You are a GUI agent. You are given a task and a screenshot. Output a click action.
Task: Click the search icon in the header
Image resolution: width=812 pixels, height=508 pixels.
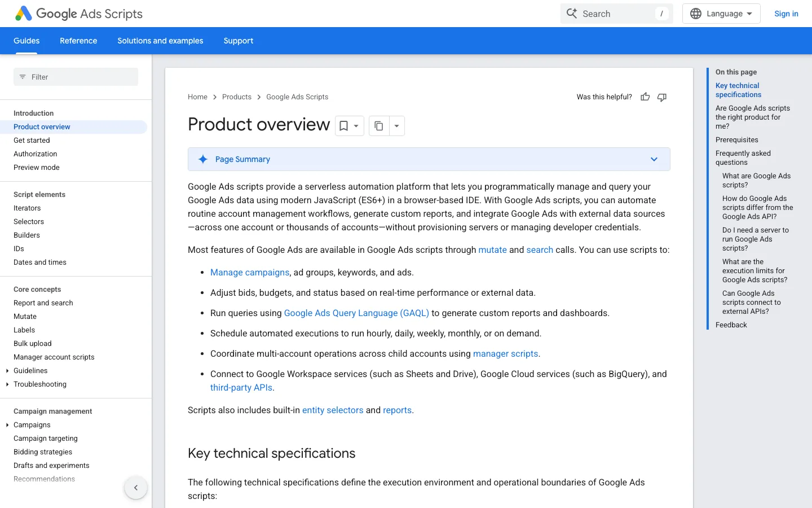572,14
